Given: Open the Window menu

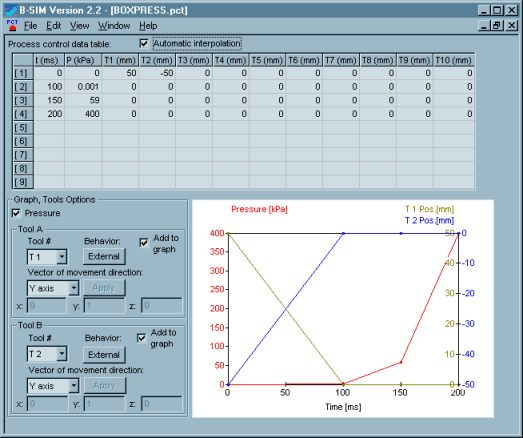Looking at the screenshot, I should (x=114, y=26).
